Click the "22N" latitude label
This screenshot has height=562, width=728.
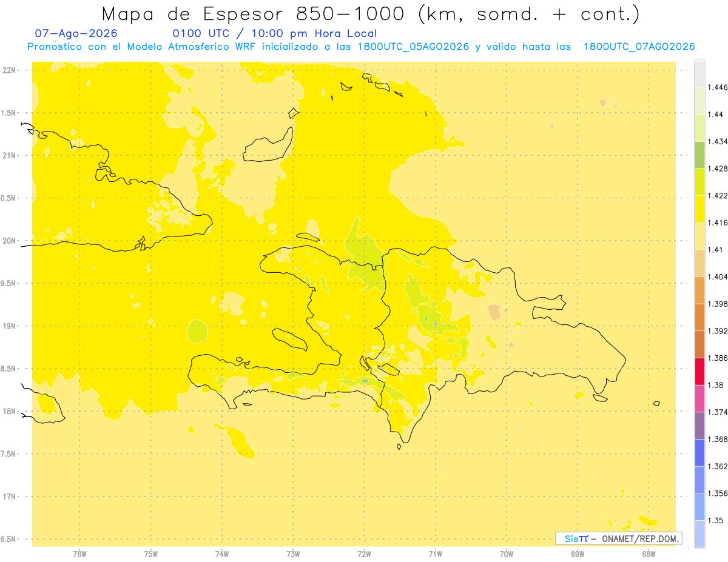tap(9, 70)
